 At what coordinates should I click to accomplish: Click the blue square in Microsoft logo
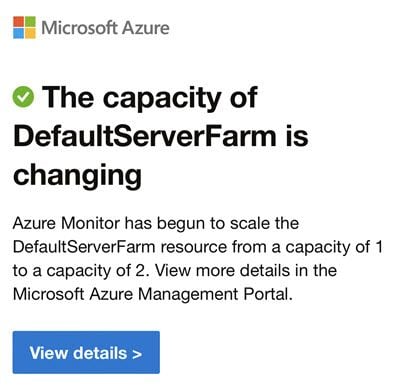(18, 33)
